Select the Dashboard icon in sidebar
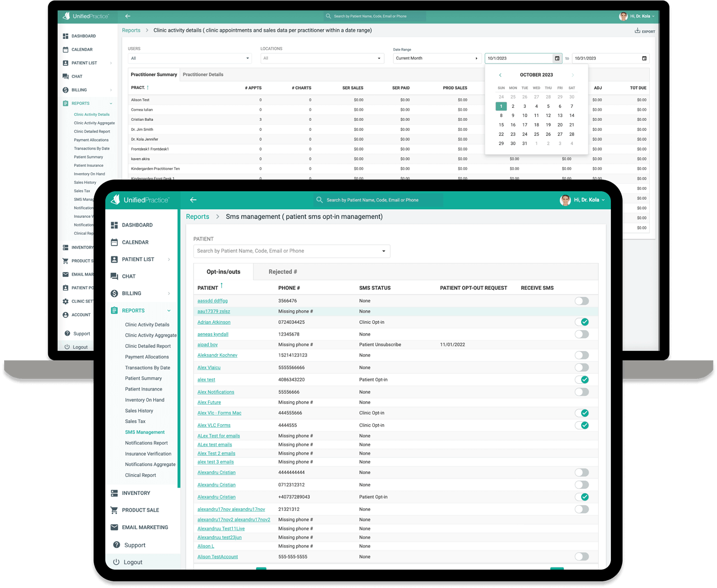 pos(114,225)
